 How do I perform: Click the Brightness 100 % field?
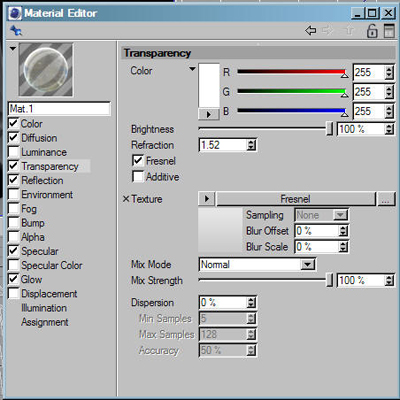click(x=361, y=129)
